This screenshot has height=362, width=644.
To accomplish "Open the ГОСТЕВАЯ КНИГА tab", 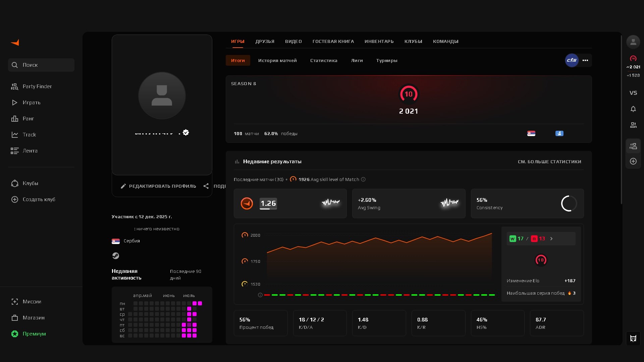I will click(x=333, y=42).
